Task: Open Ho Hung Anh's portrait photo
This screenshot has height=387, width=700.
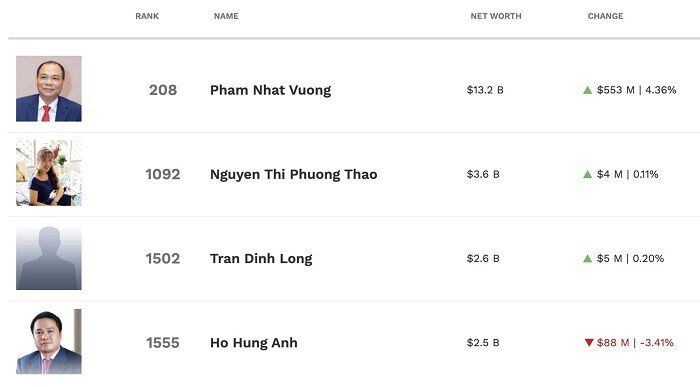Action: point(49,341)
